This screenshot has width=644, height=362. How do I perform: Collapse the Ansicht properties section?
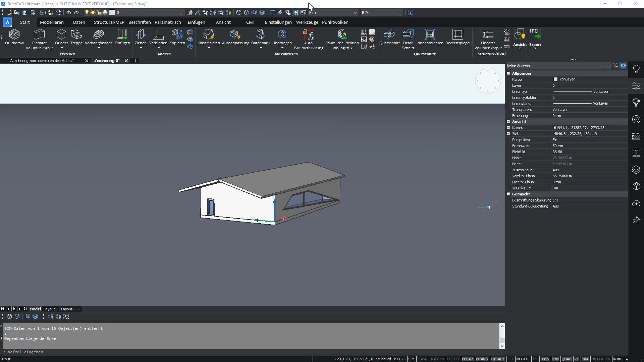[508, 122]
